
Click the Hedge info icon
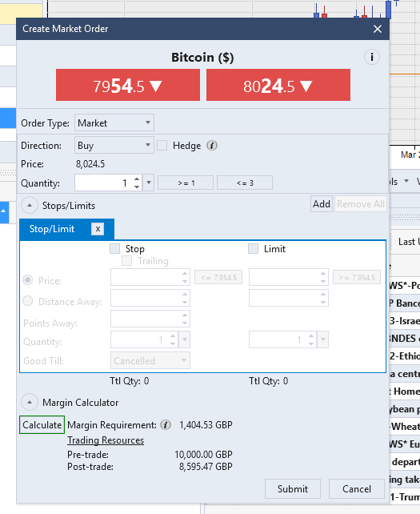point(212,145)
